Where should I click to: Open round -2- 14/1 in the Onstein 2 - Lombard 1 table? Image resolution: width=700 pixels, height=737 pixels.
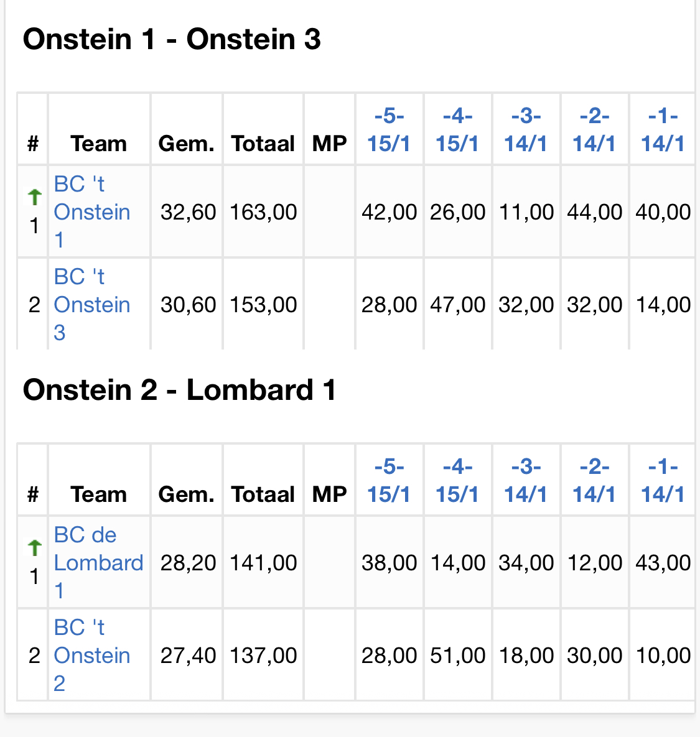point(594,481)
